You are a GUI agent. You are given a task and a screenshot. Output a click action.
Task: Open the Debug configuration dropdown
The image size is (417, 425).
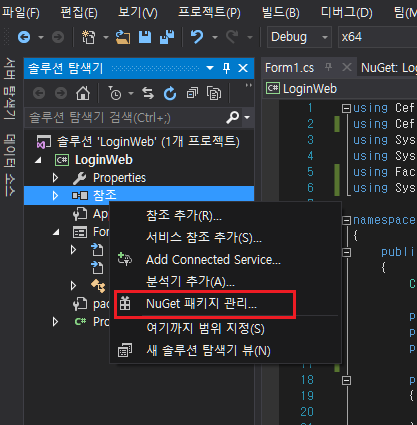[324, 37]
